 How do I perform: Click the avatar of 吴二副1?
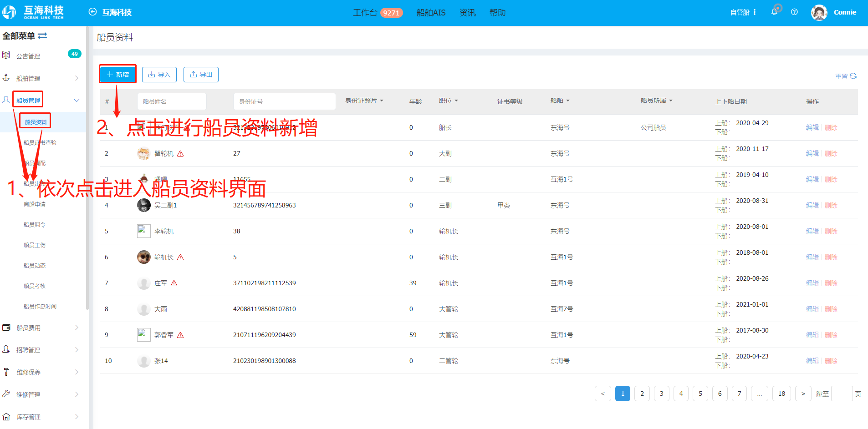tap(144, 205)
